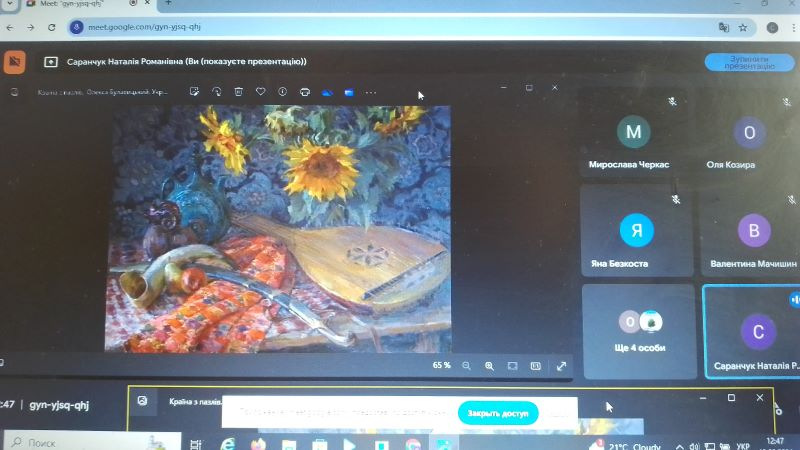Viewport: 800px width, 450px height.
Task: Click the Закрыть доступ button
Action: click(498, 413)
